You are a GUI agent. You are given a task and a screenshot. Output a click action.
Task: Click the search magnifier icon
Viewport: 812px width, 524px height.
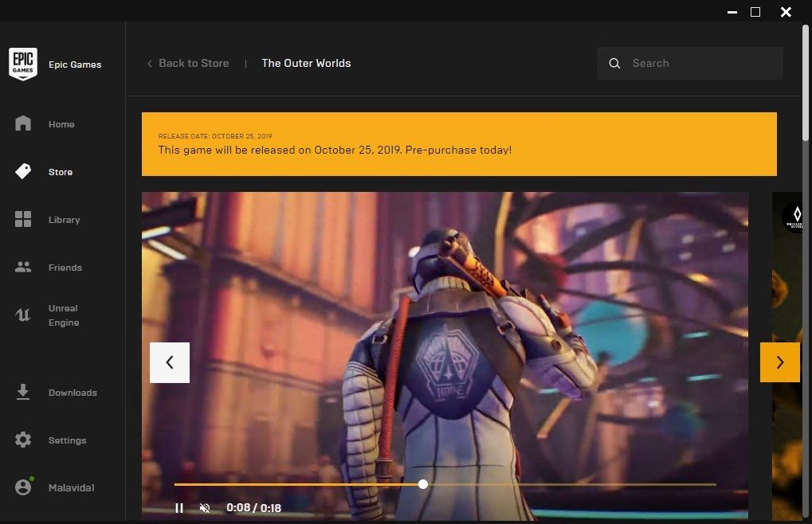pos(614,64)
